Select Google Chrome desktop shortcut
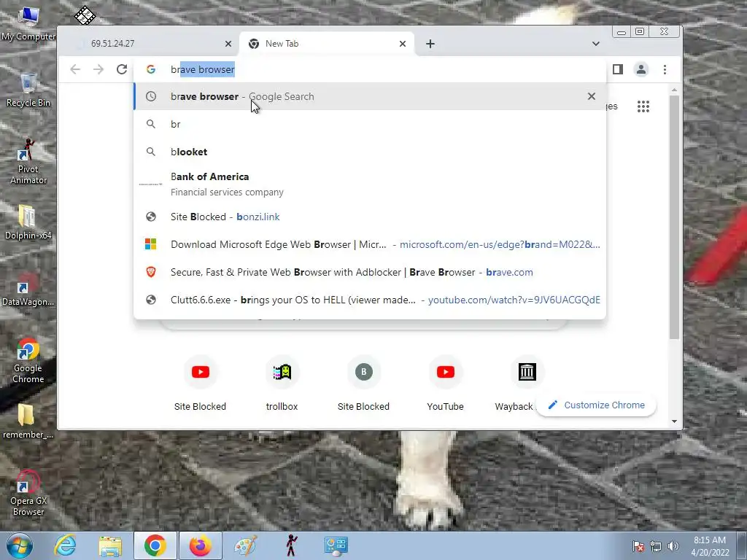747x560 pixels. click(28, 360)
